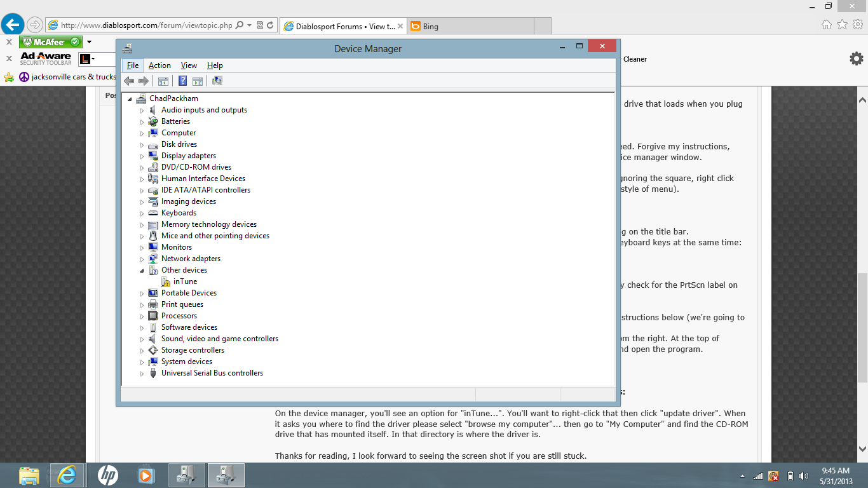Image resolution: width=868 pixels, height=488 pixels.
Task: Open the McAfee toolbar dropdown arrow
Action: click(x=90, y=42)
